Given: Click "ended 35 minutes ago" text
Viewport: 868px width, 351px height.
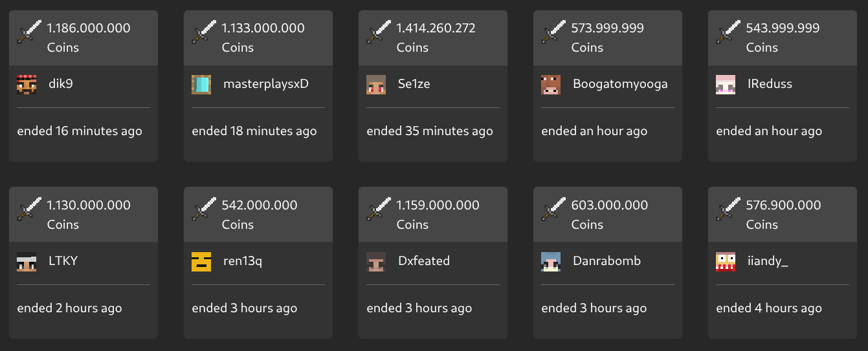Looking at the screenshot, I should (x=429, y=131).
